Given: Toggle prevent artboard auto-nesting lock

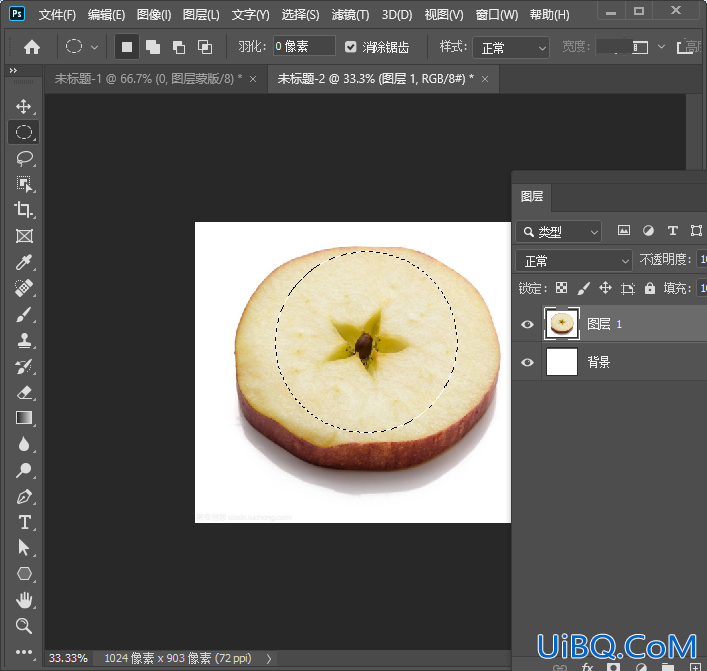Looking at the screenshot, I should 628,288.
